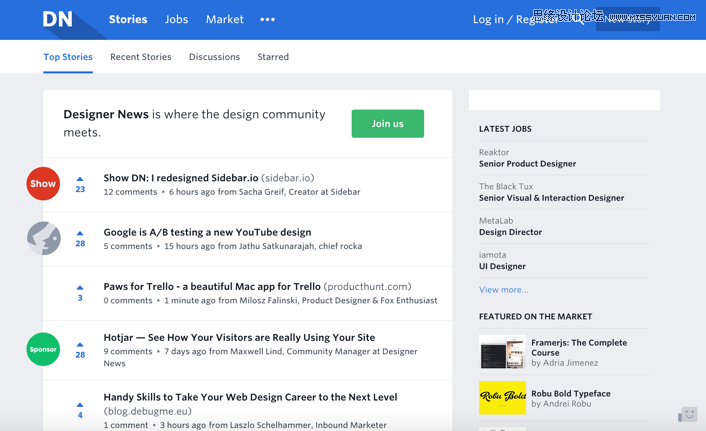706x431 pixels.
Task: Click the Framerjs course thumbnail
Action: (502, 352)
